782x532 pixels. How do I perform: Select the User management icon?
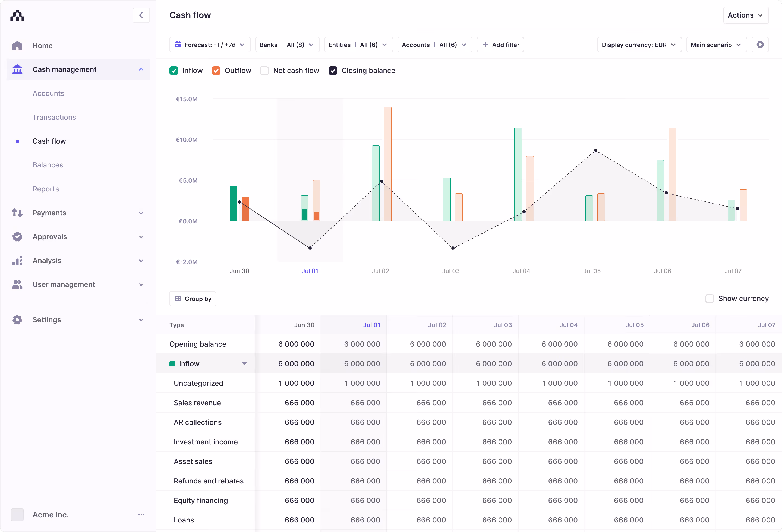(17, 284)
